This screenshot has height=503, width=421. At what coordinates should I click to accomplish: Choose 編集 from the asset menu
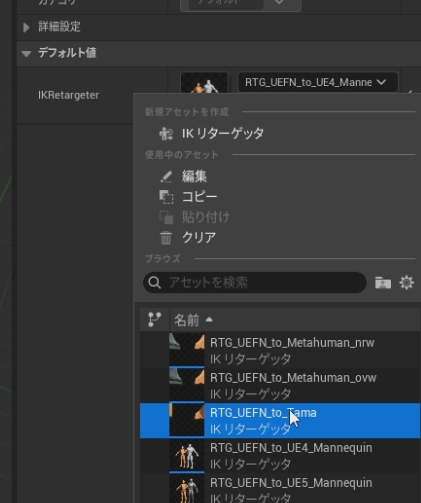[194, 176]
